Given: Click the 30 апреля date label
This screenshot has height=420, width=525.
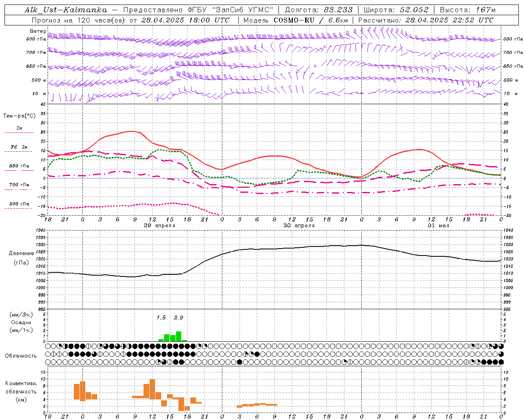Looking at the screenshot, I should [299, 226].
